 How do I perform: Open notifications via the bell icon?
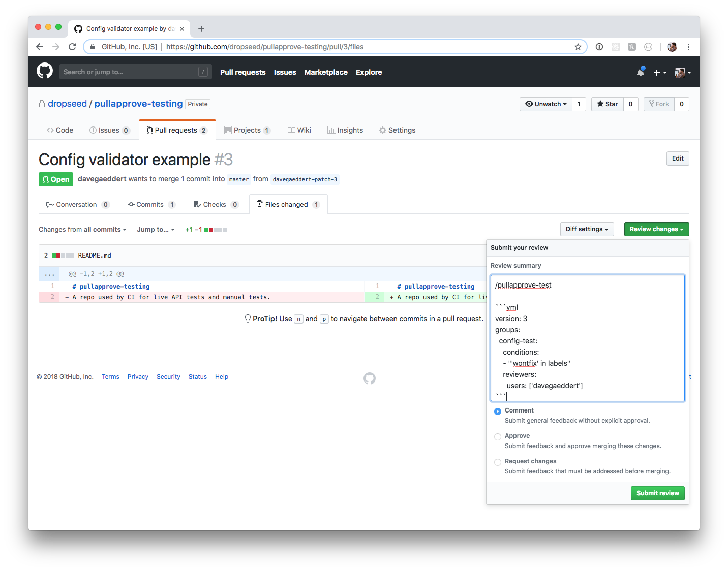[640, 72]
